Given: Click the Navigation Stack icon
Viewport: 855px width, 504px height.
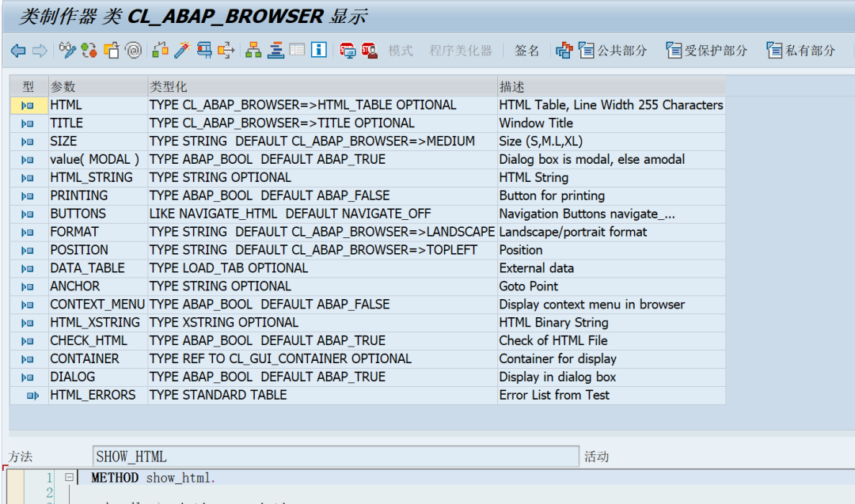Looking at the screenshot, I should pyautogui.click(x=275, y=51).
